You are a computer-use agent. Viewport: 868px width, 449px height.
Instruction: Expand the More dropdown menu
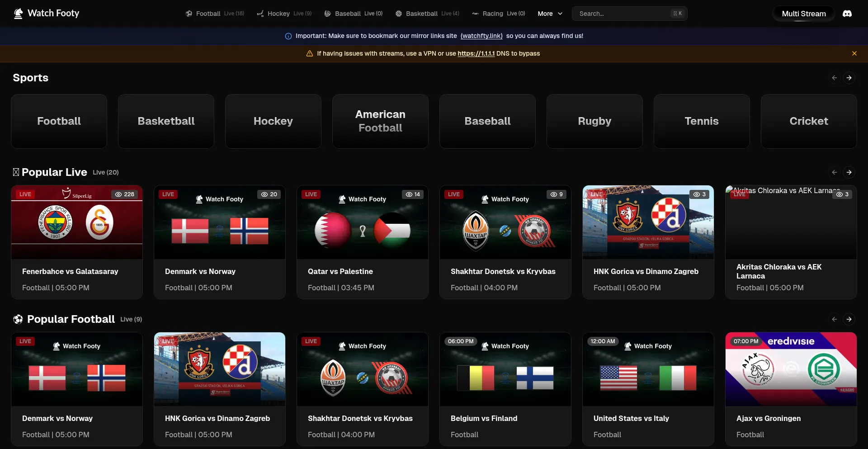pos(550,14)
